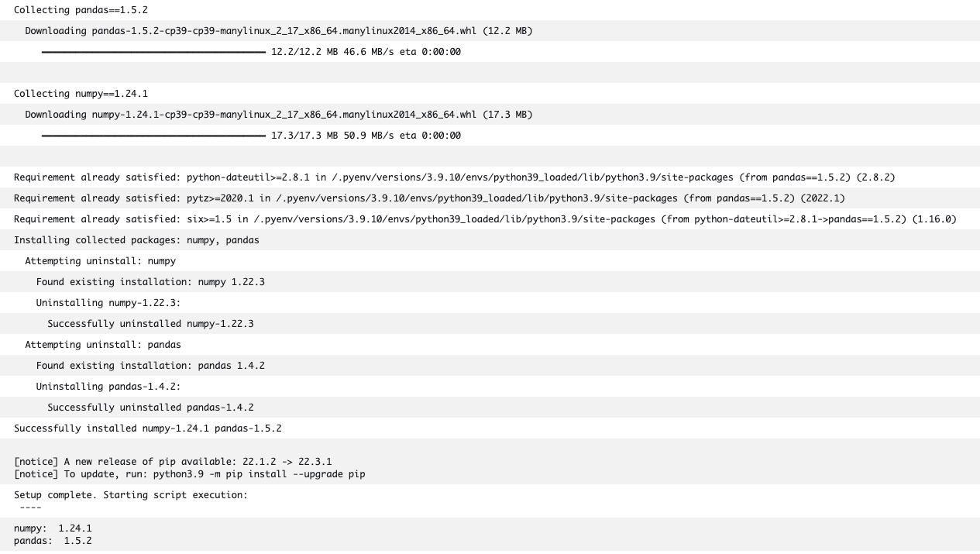Click the numpy download progress bar
The width and height of the screenshot is (980, 554).
point(153,136)
